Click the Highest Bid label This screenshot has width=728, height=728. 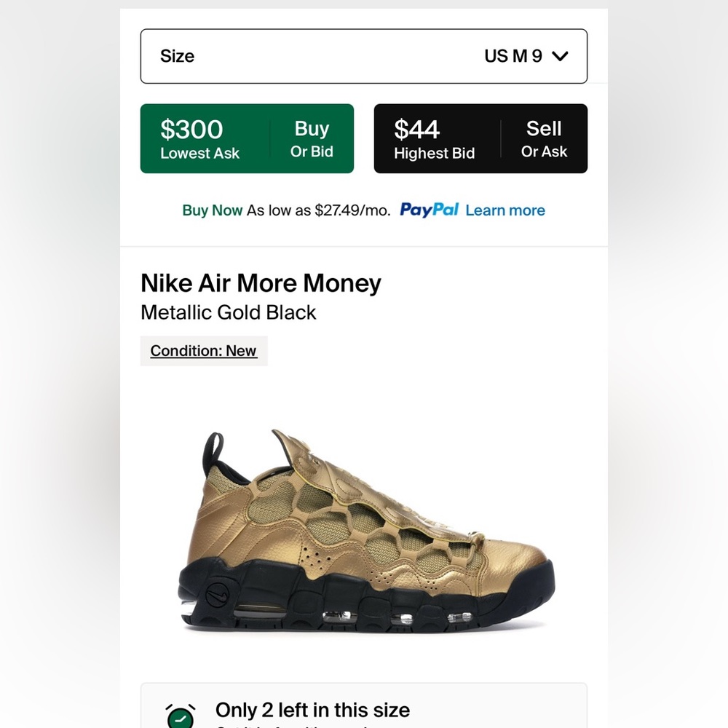435,154
